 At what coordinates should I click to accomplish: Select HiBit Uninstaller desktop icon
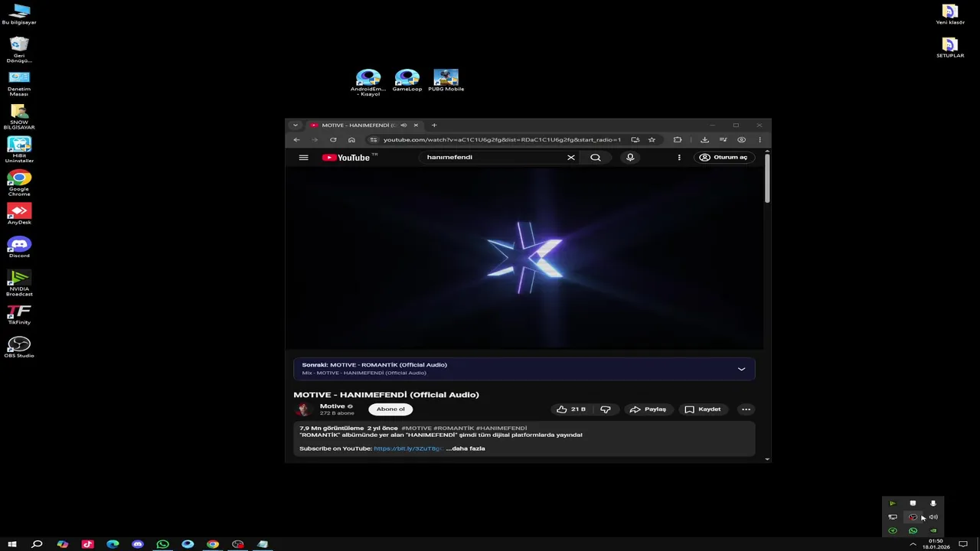click(x=19, y=150)
